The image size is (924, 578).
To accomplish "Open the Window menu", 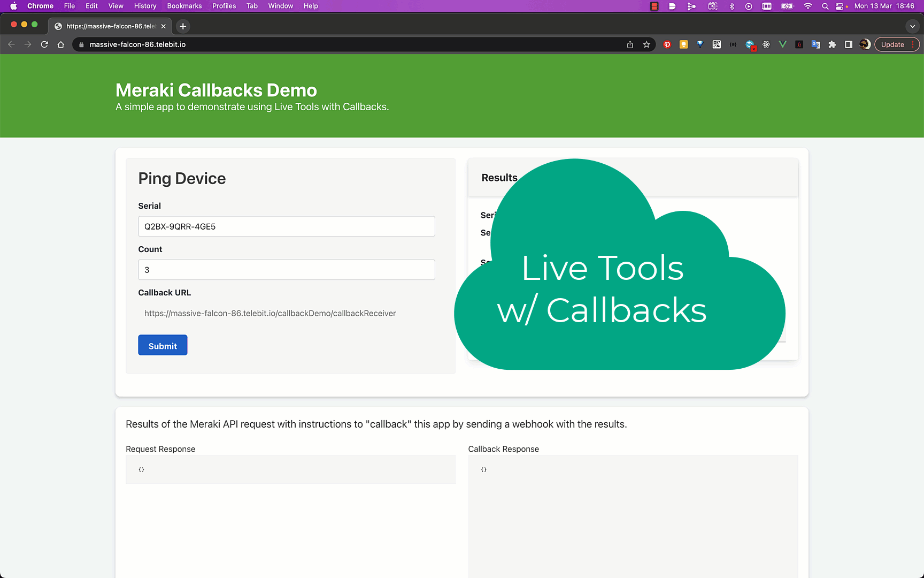I will 280,6.
